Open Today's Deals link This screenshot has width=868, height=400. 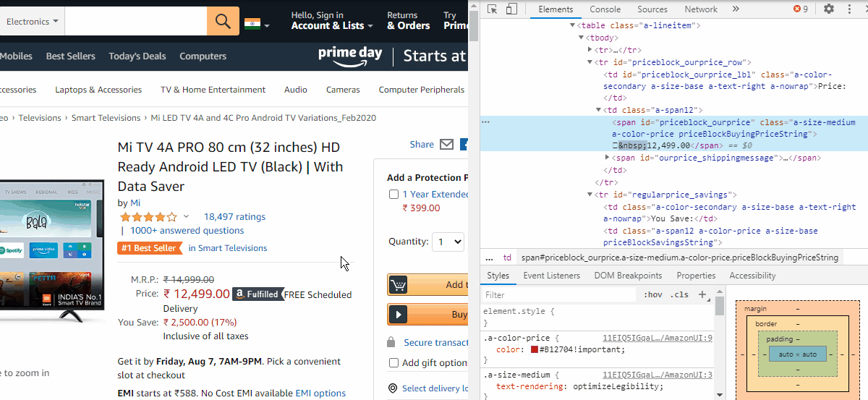pos(137,56)
